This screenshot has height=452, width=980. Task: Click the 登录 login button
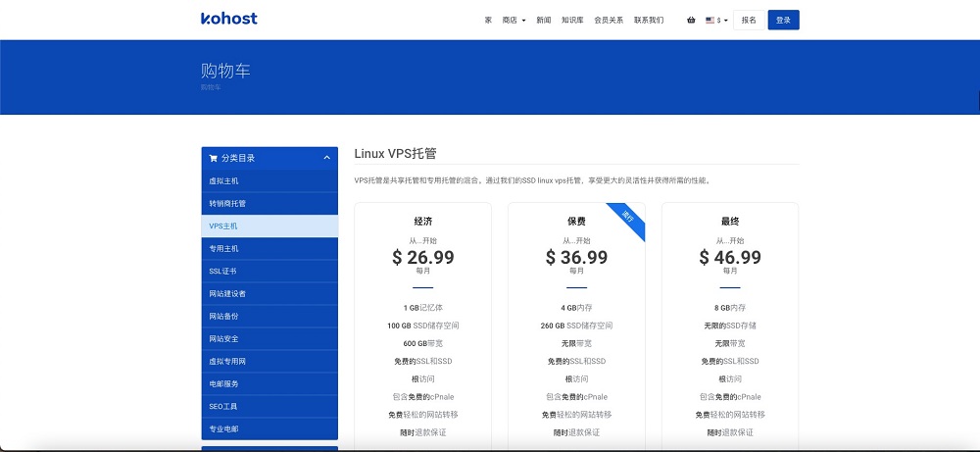tap(784, 20)
